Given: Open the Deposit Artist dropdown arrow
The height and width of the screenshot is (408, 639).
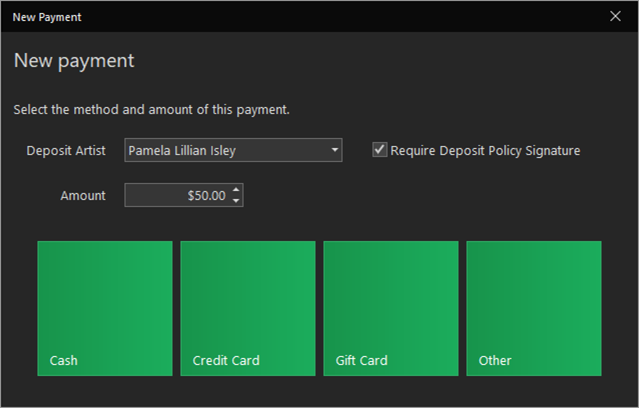Looking at the screenshot, I should (x=335, y=150).
